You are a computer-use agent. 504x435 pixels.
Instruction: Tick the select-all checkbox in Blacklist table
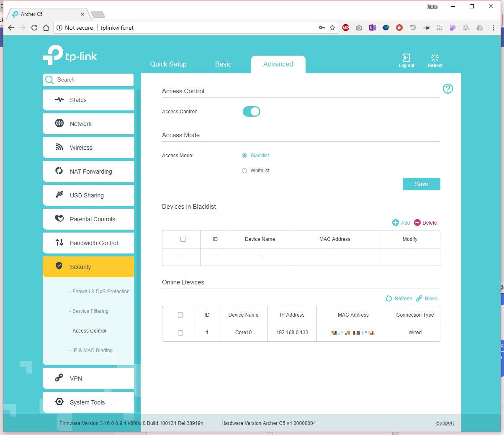point(183,239)
